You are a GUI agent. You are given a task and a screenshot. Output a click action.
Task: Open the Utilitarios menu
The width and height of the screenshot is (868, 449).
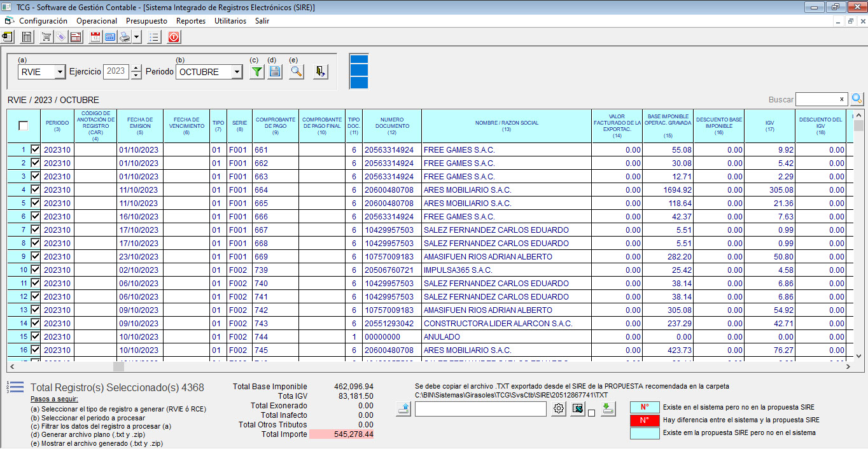pyautogui.click(x=230, y=21)
